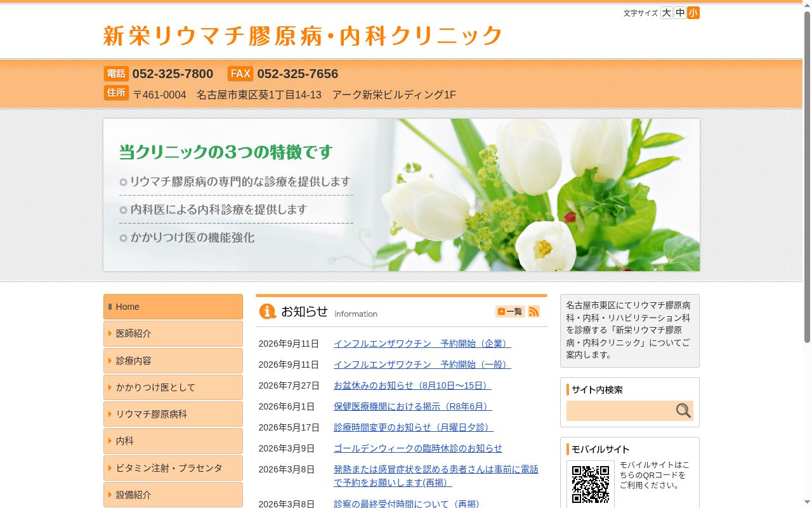Open 保健医療機関における掲示 link
The height and width of the screenshot is (508, 812).
click(x=413, y=406)
